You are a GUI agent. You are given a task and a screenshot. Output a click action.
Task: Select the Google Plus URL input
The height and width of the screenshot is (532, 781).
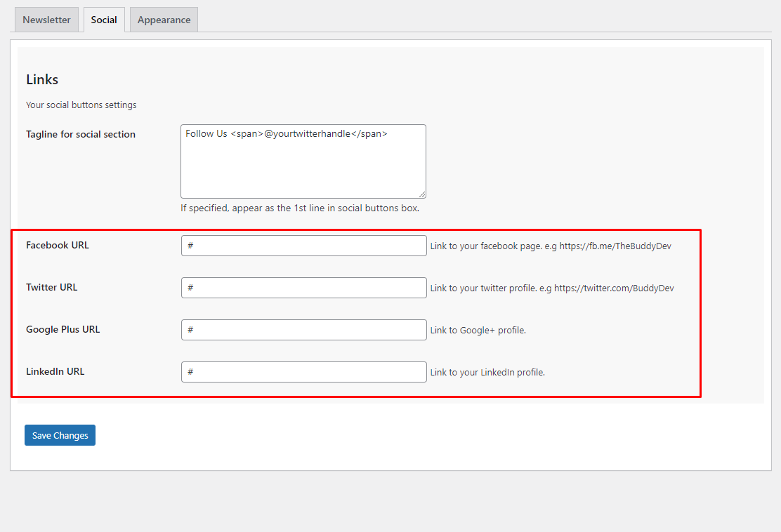[303, 330]
